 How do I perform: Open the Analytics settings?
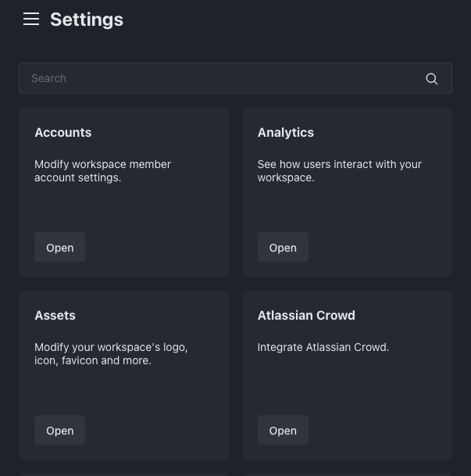(283, 248)
